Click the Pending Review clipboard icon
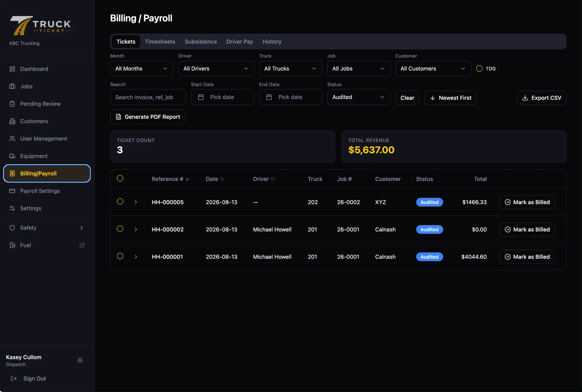This screenshot has height=392, width=582. [x=12, y=104]
